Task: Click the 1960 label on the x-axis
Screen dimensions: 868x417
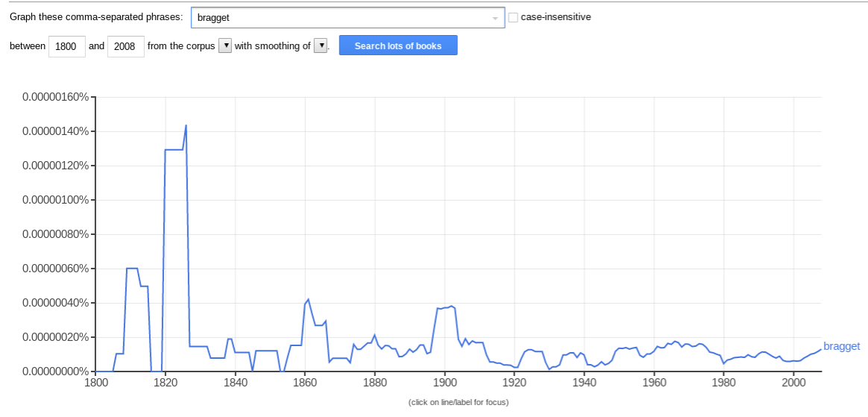Action: tap(654, 383)
